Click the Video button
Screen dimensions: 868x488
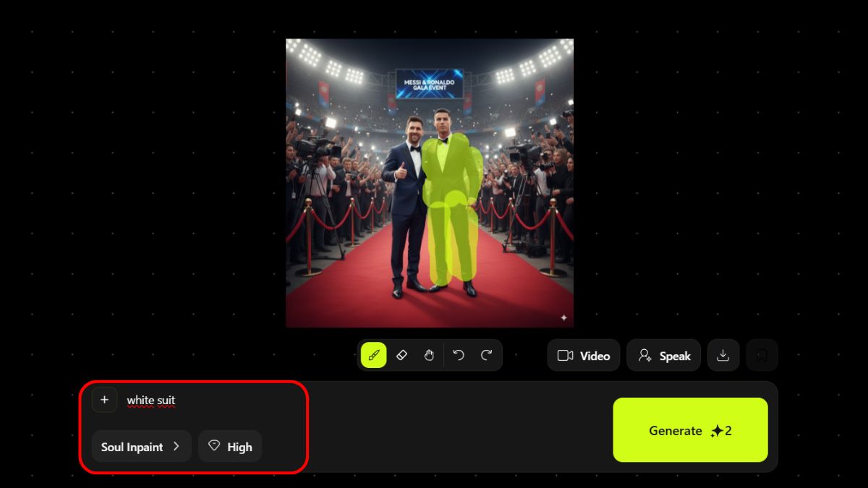click(x=584, y=356)
